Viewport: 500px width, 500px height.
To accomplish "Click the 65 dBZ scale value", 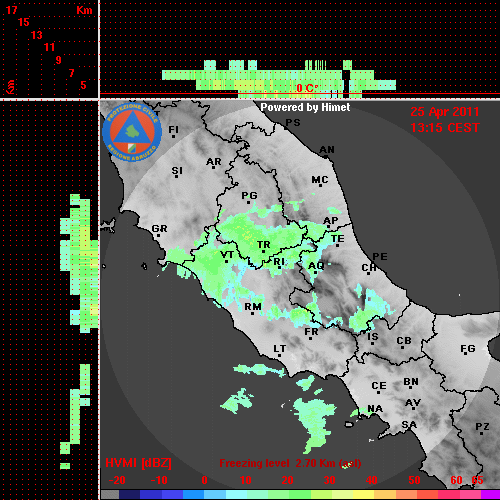I will [x=477, y=480].
